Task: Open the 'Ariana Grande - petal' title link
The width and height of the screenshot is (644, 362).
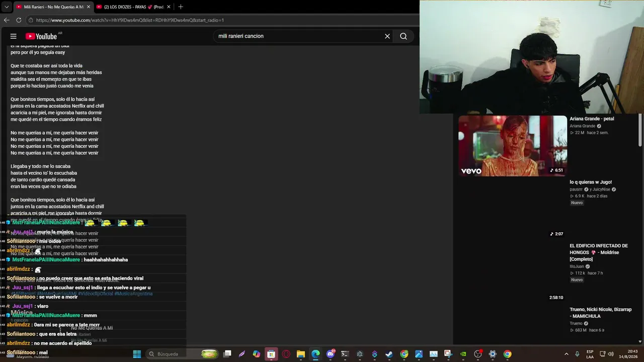Action: pyautogui.click(x=592, y=119)
